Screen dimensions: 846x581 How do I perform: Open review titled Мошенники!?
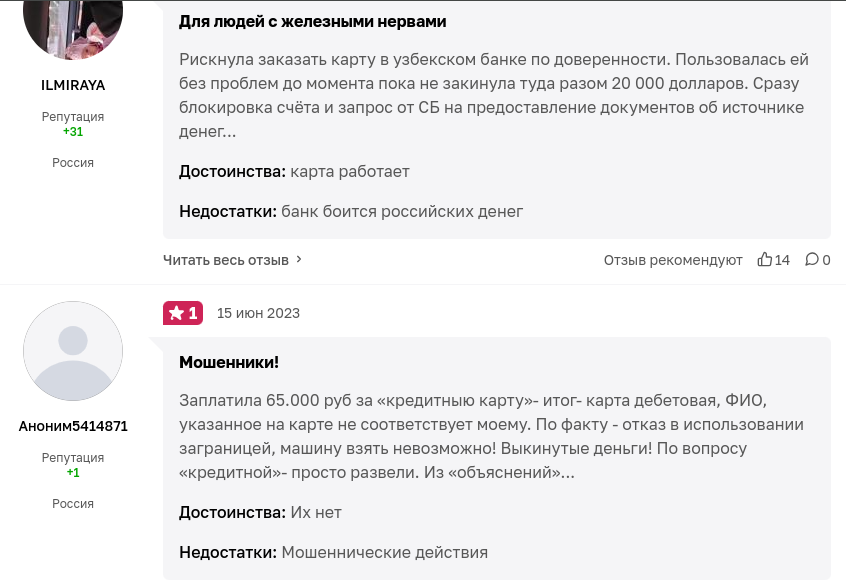point(229,363)
